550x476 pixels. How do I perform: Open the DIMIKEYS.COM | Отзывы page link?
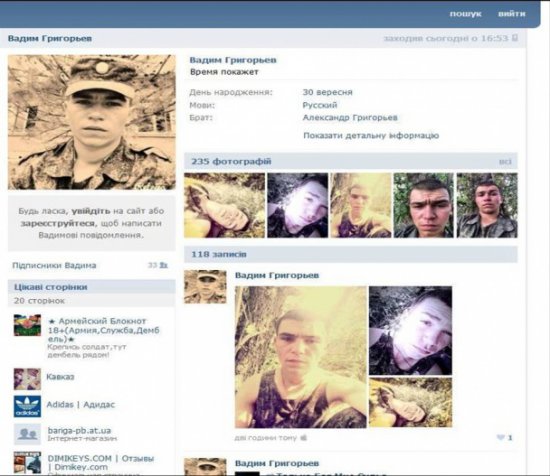(101, 463)
